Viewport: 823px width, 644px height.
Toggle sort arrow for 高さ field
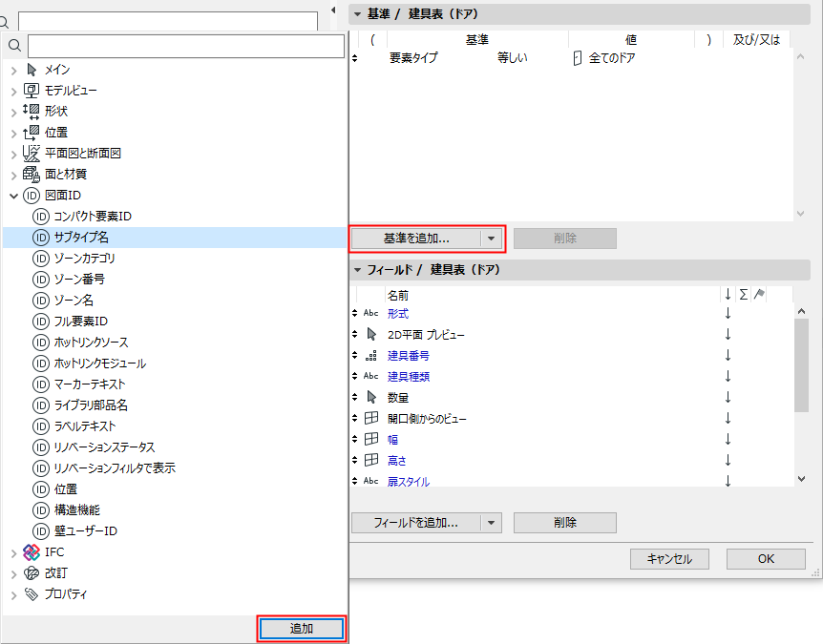(728, 460)
